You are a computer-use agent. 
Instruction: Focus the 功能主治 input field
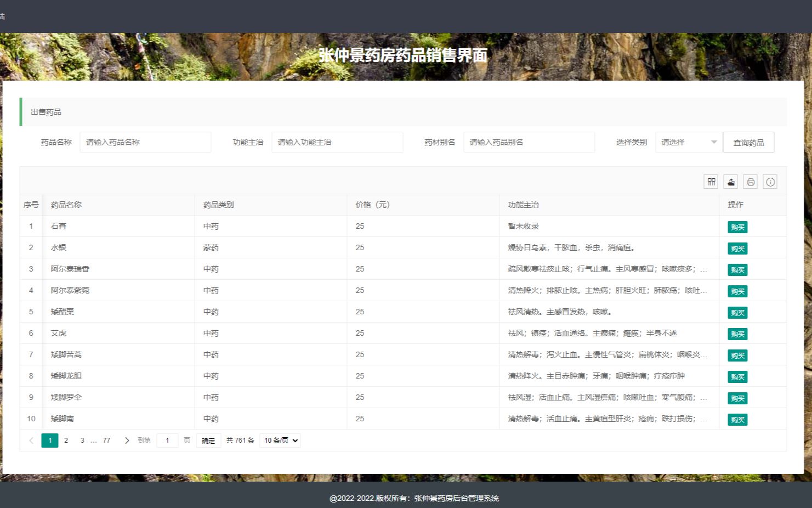tap(337, 142)
